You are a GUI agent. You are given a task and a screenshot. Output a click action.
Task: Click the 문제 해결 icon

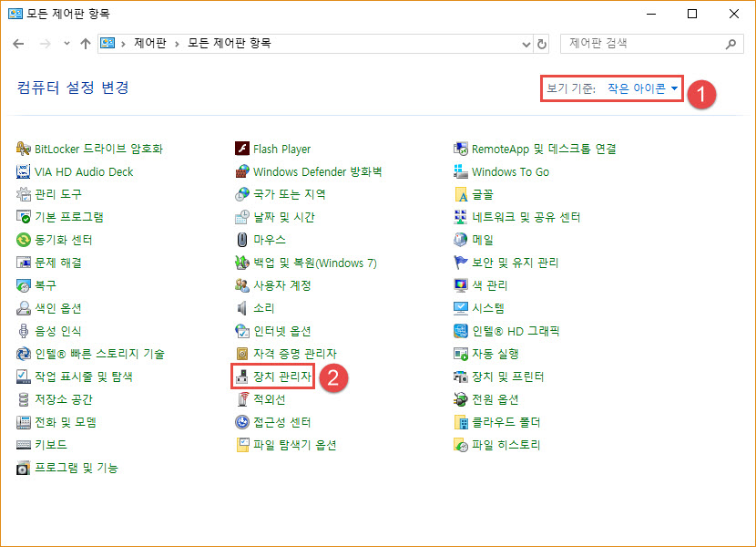(x=23, y=263)
